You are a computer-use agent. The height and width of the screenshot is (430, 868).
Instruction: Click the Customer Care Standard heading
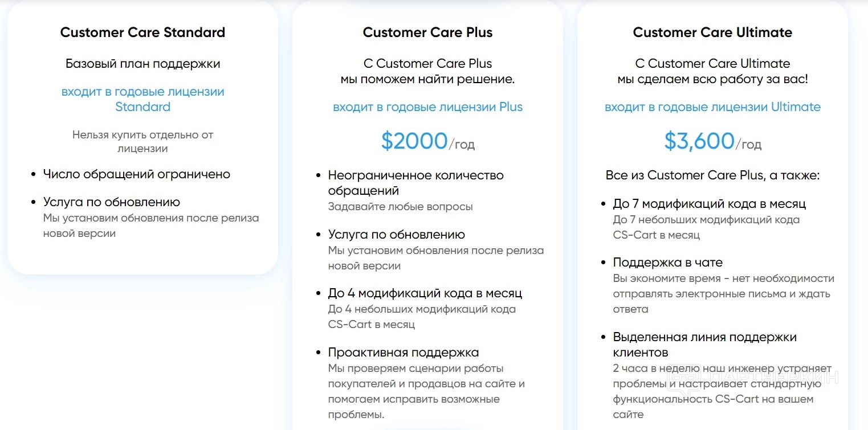coord(142,32)
